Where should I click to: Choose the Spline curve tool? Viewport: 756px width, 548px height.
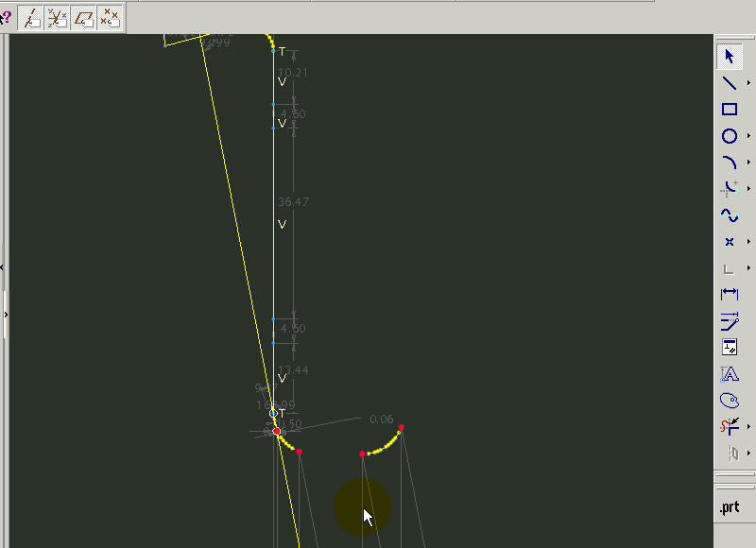729,215
